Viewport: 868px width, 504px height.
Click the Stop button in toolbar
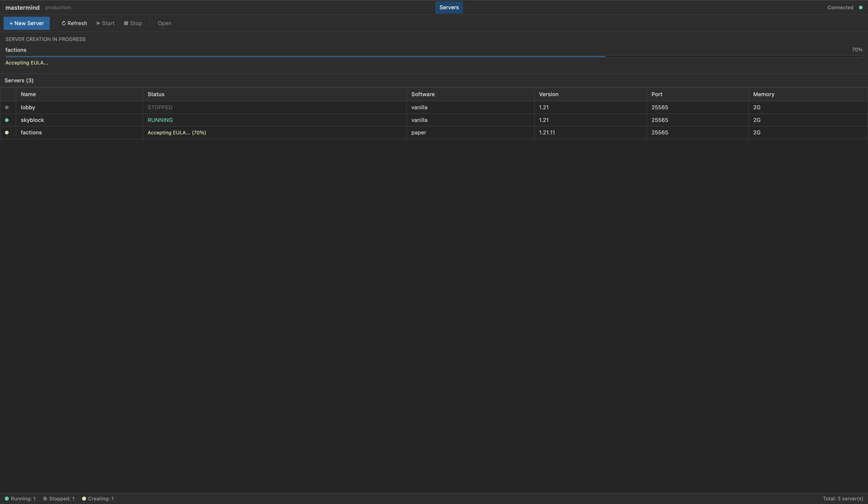point(133,23)
